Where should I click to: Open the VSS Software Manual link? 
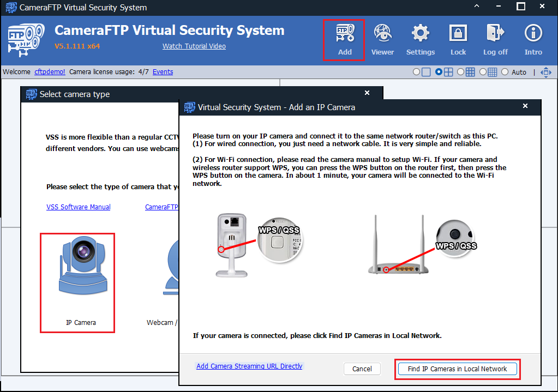[78, 207]
